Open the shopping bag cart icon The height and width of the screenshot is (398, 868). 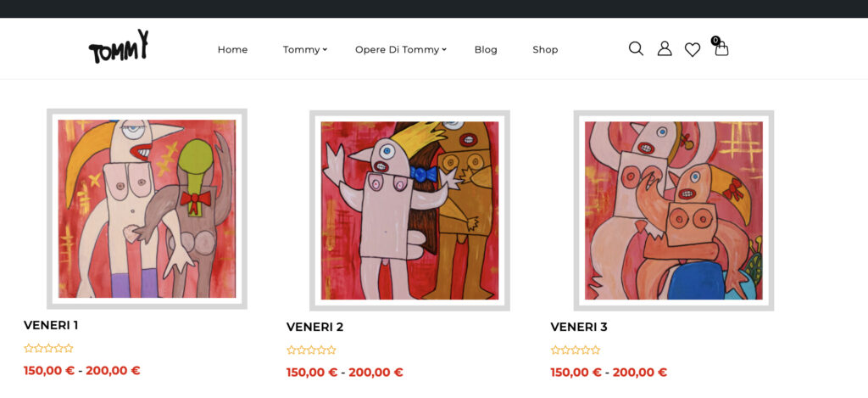pos(721,49)
